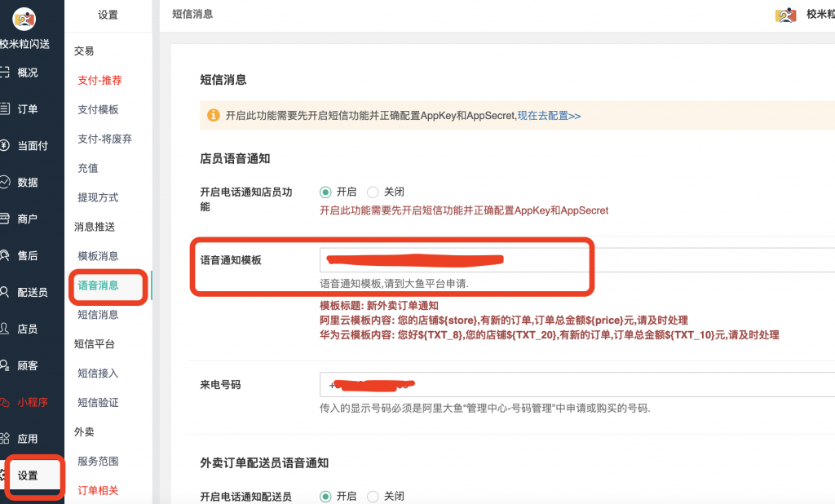Open the 顾客 customer section
This screenshot has height=504, width=835.
coord(29,365)
